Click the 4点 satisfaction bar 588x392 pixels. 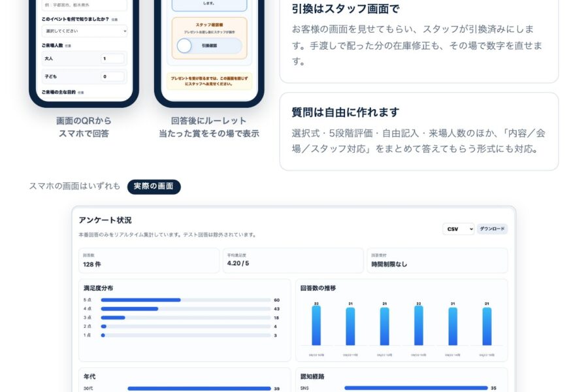pyautogui.click(x=186, y=309)
